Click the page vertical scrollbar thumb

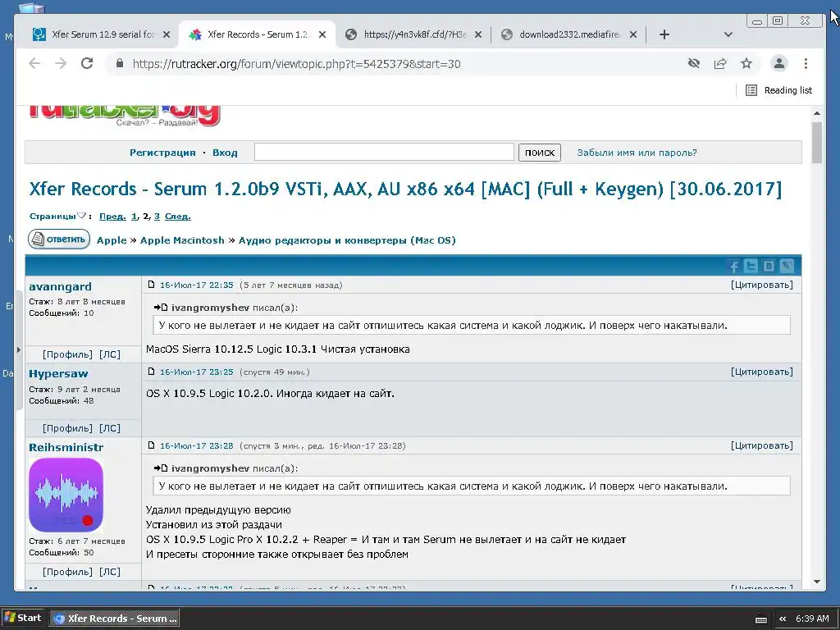click(816, 143)
